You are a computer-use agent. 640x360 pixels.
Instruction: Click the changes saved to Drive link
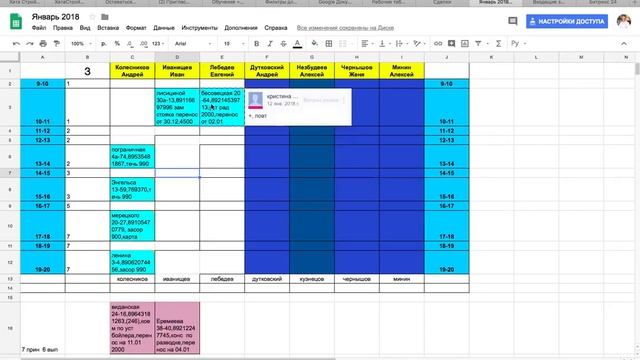[x=345, y=28]
